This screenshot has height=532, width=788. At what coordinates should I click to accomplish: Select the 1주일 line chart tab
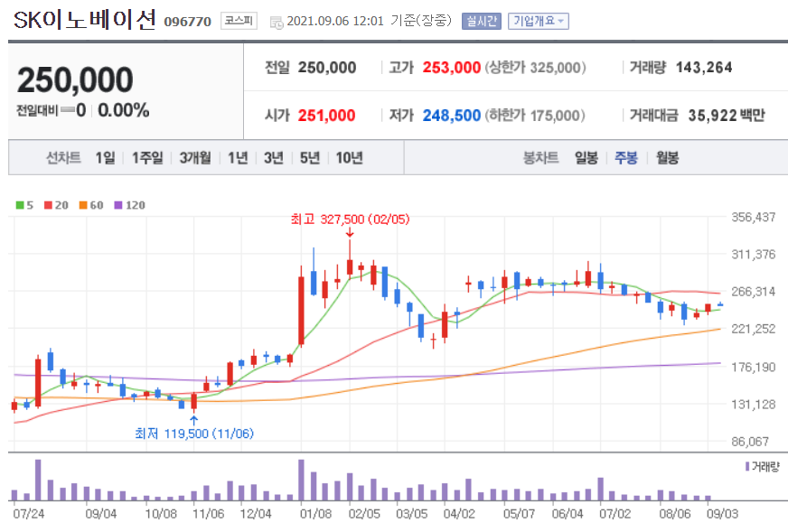pos(148,158)
